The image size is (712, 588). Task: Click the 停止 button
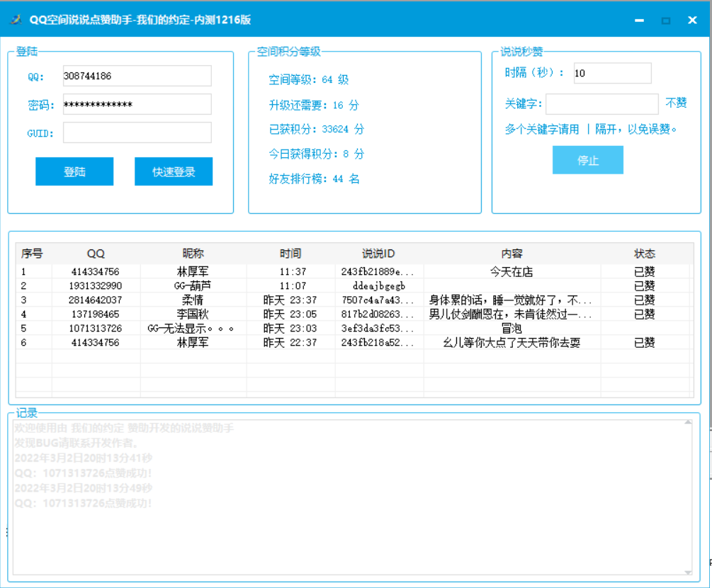point(587,160)
